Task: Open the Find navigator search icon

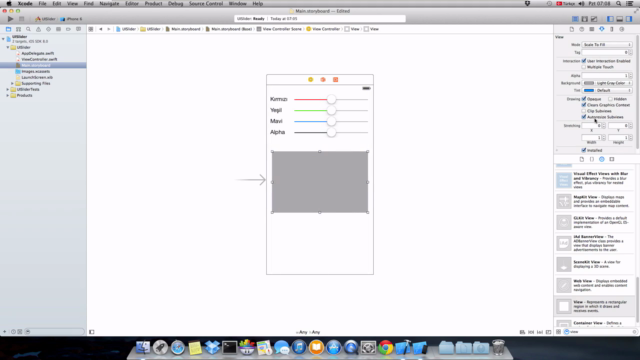Action: tap(28, 29)
